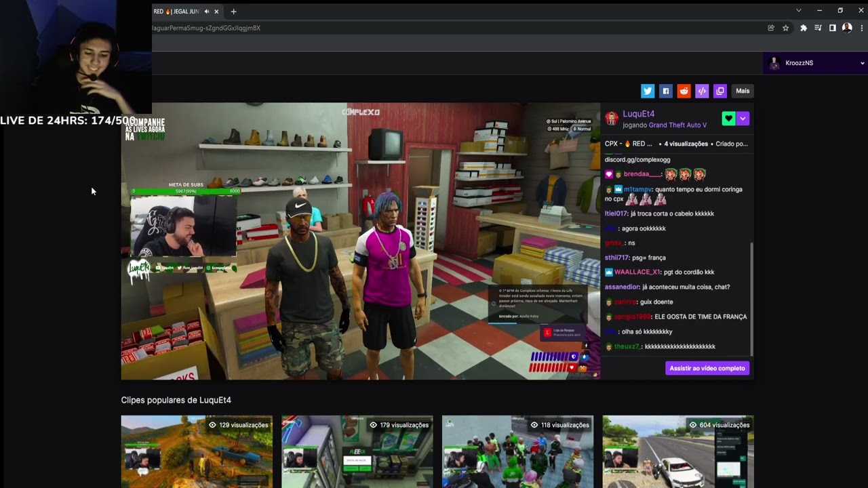
Task: Copy the clip link with the purple copy icon
Action: click(x=720, y=91)
